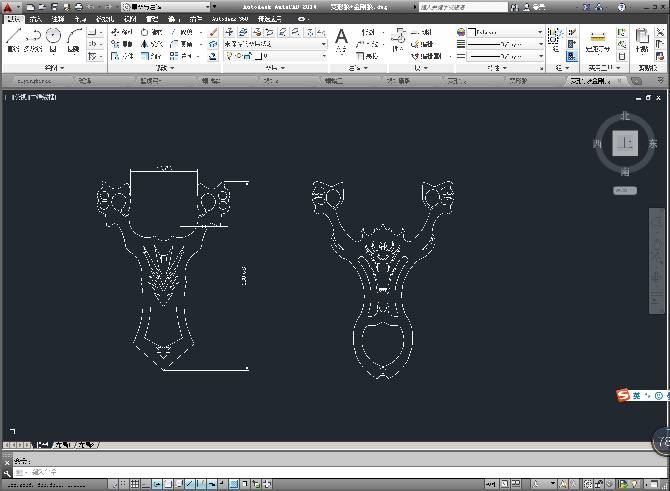Switch to the Insert ribbon tab
670x491 pixels.
tap(35, 19)
